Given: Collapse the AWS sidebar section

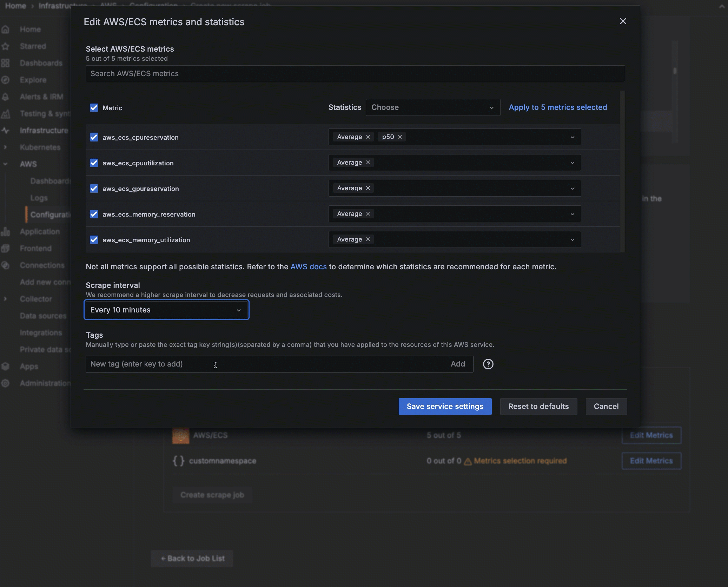Looking at the screenshot, I should pos(5,164).
